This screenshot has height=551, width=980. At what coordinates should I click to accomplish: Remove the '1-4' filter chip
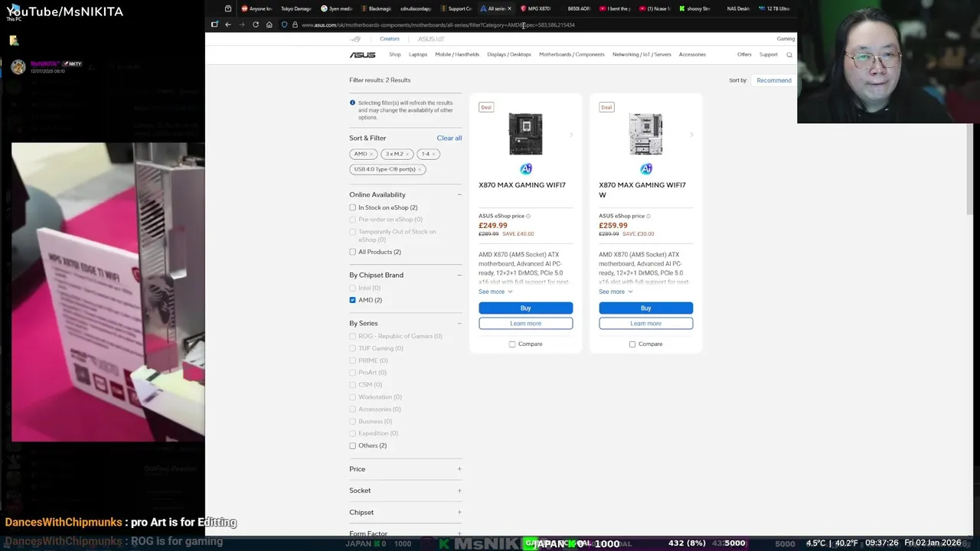[433, 154]
